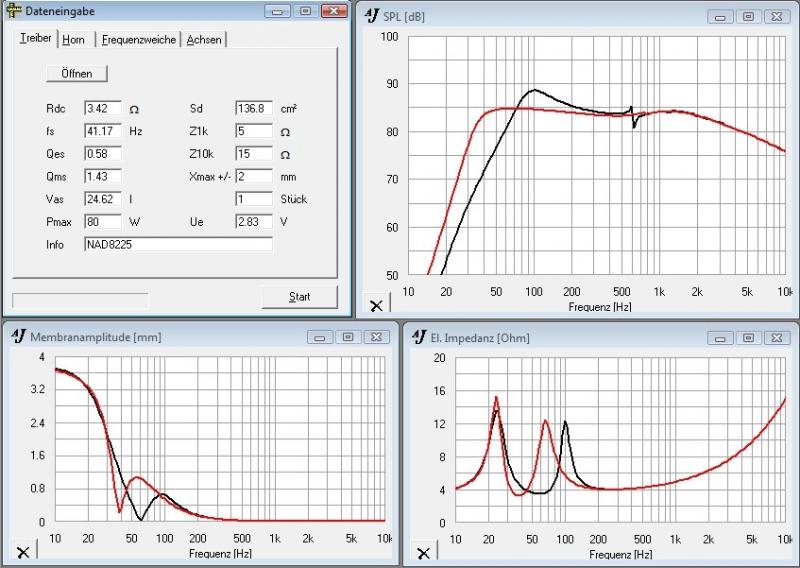Viewport: 800px width, 568px height.
Task: Maximize the SPL [dB] window
Action: (x=748, y=17)
